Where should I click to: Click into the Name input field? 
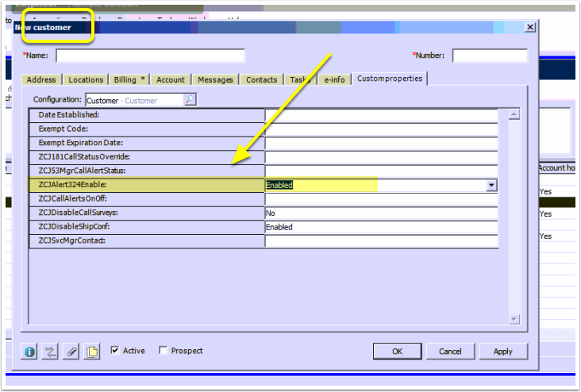point(151,56)
